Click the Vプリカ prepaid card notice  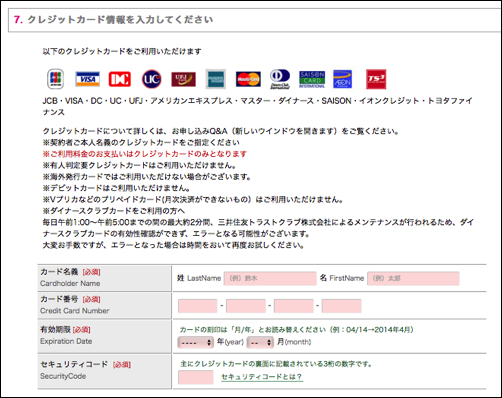tap(193, 199)
